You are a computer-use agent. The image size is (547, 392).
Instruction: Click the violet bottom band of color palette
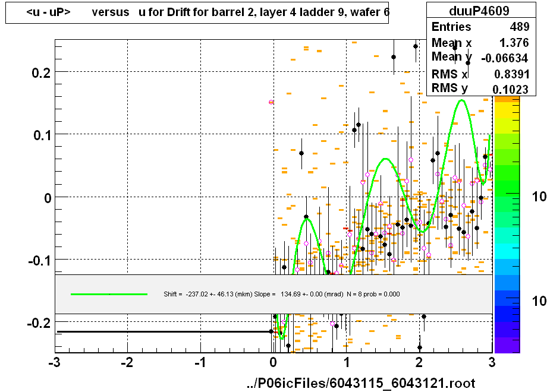[507, 345]
